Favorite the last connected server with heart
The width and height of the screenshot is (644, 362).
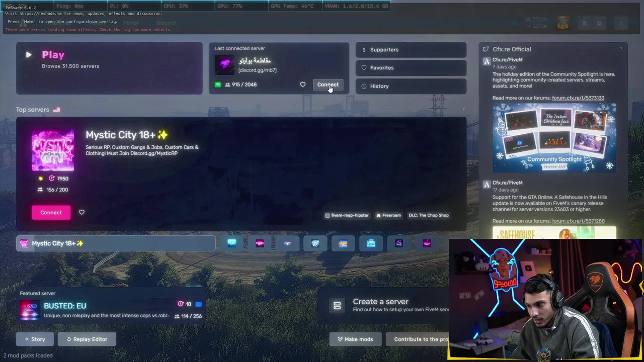point(302,84)
